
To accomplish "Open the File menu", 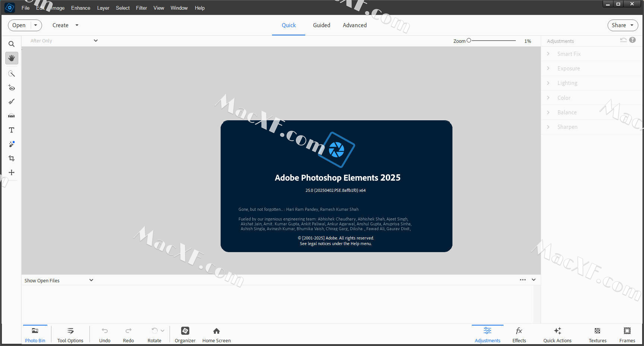I will coord(26,8).
